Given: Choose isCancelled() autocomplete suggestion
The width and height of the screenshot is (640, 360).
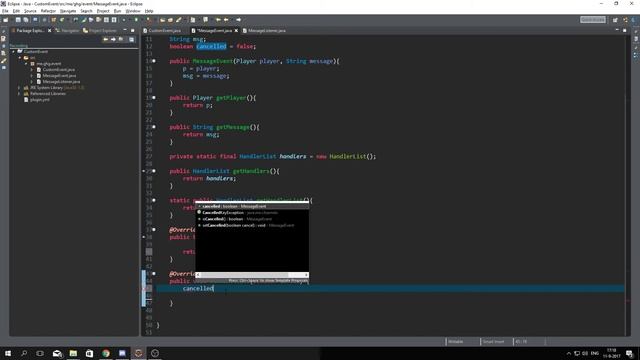Looking at the screenshot, I should pyautogui.click(x=252, y=219).
